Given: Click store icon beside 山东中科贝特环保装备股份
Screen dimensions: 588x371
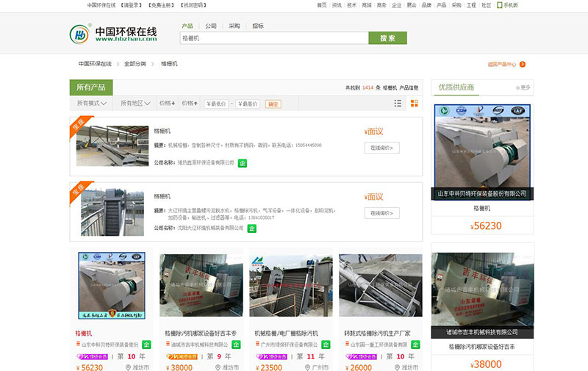Looking at the screenshot, I should pos(78,344).
